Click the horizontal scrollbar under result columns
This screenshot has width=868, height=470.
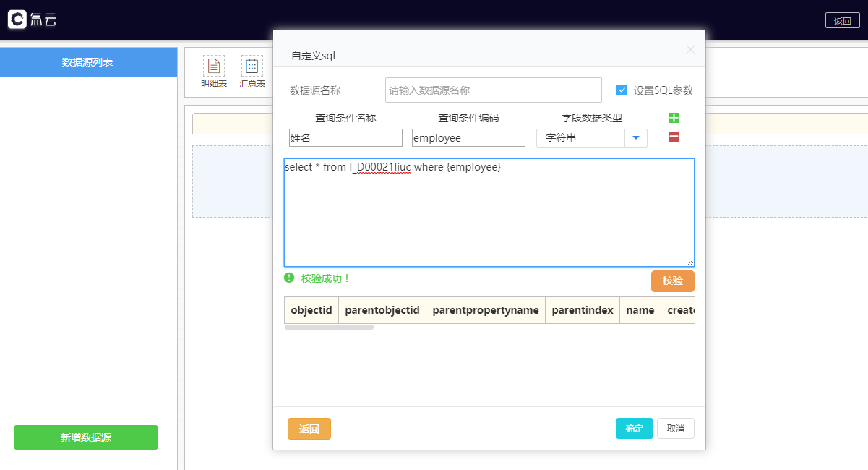[x=329, y=328]
